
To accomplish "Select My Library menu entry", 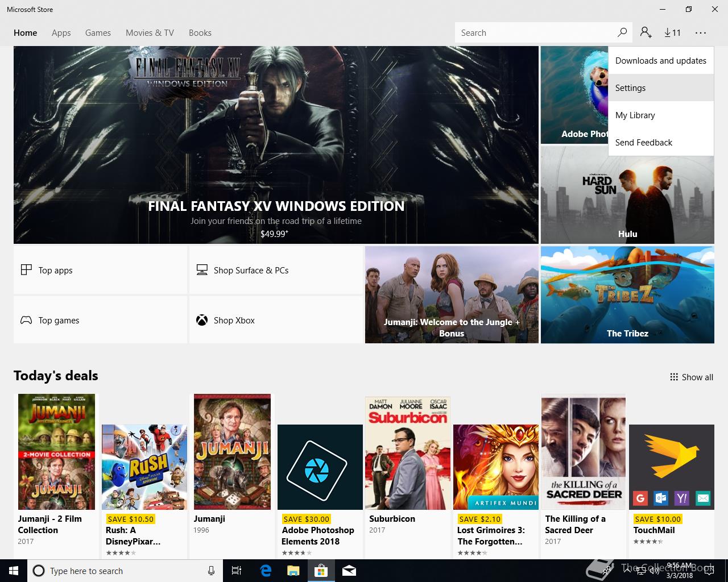I will coord(661,115).
